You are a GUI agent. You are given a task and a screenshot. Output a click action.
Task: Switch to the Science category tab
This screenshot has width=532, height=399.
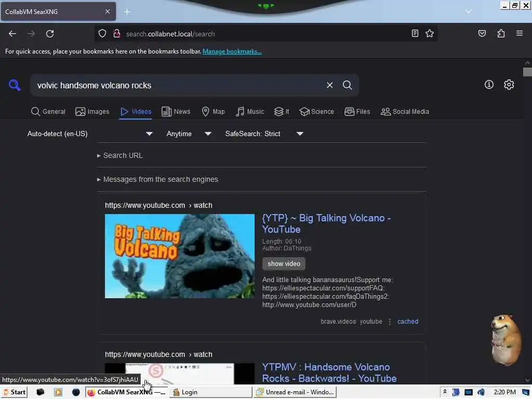tap(316, 112)
